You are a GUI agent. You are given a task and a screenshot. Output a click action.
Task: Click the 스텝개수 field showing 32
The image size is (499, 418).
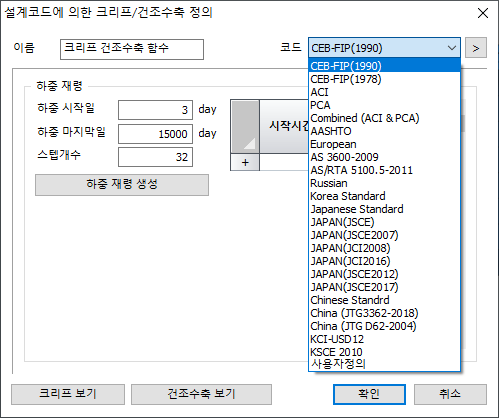155,157
